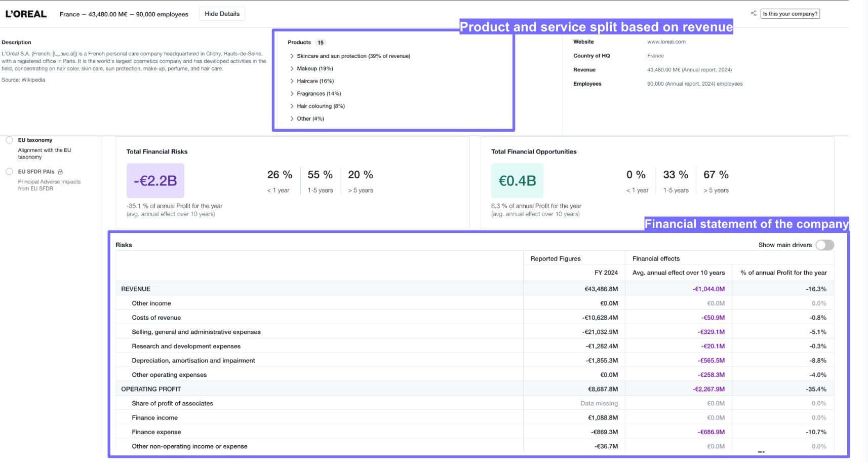Click the 20 % risk figure over 5 years
The height and width of the screenshot is (462, 868).
click(x=361, y=175)
